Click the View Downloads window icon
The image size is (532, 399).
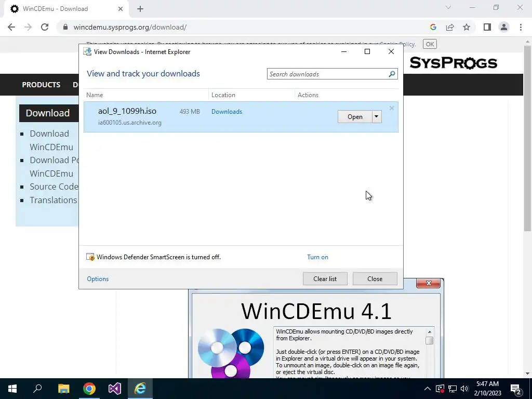coord(87,52)
